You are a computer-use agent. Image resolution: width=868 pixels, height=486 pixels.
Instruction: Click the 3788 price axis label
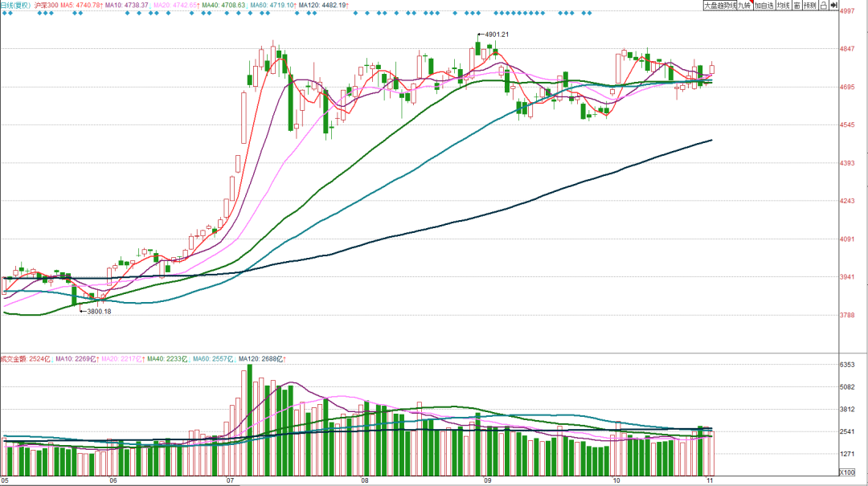[847, 316]
